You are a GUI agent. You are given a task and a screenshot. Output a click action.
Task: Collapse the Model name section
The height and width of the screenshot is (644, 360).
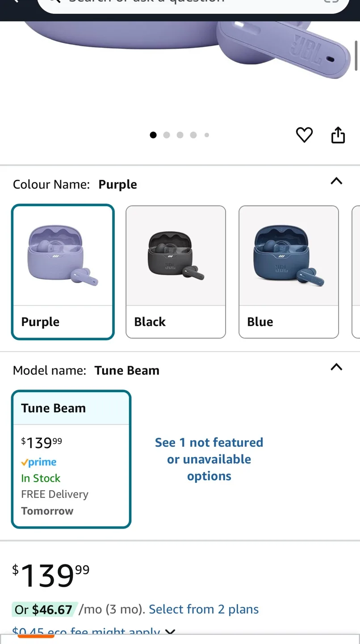336,367
